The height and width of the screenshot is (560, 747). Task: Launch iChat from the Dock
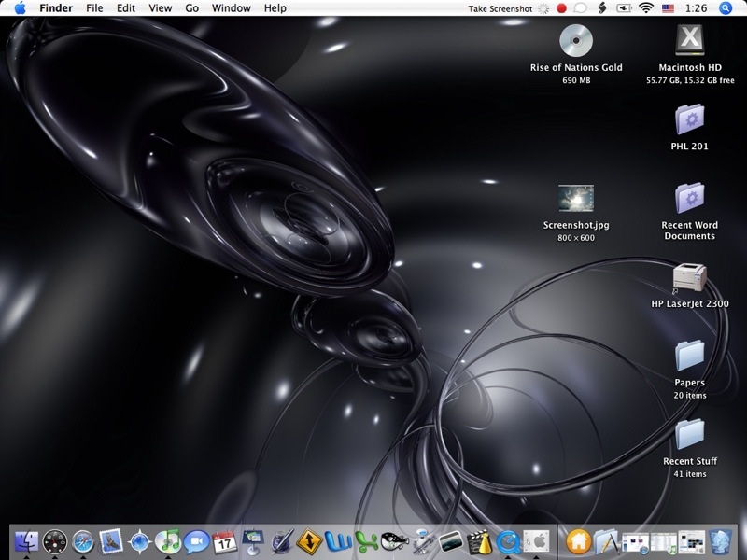[x=196, y=541]
